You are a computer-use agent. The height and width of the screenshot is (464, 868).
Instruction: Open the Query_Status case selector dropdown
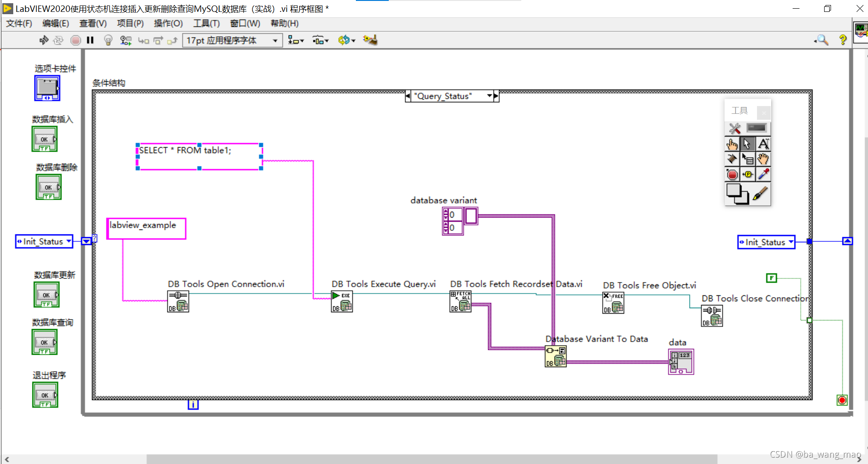(x=489, y=96)
